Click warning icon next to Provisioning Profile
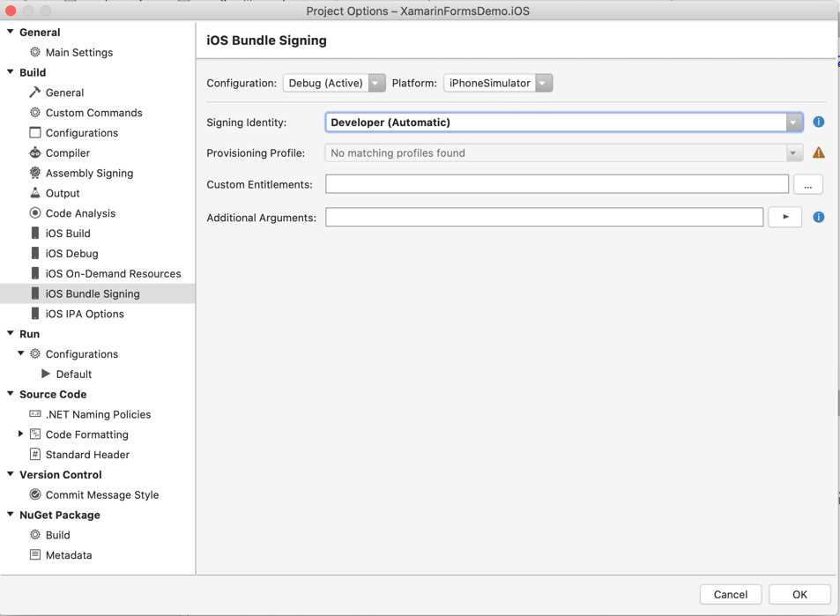Image resolution: width=840 pixels, height=616 pixels. (818, 152)
